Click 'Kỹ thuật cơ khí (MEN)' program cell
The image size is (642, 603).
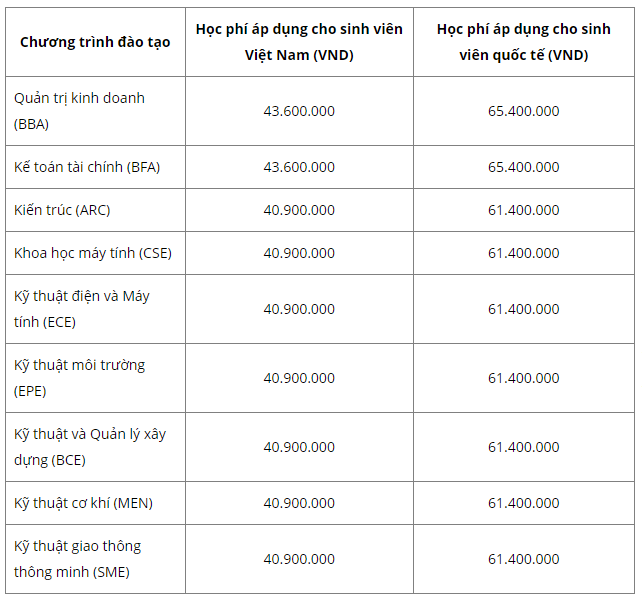click(x=95, y=503)
